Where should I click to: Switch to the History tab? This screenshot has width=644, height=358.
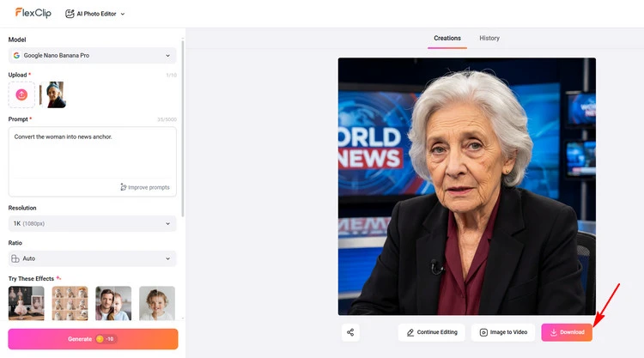[489, 38]
